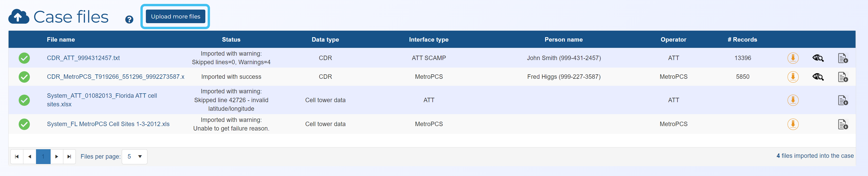Open file details for CDR_ATT_9994312457.txt
Image resolution: width=868 pixels, height=176 pixels.
coord(842,58)
